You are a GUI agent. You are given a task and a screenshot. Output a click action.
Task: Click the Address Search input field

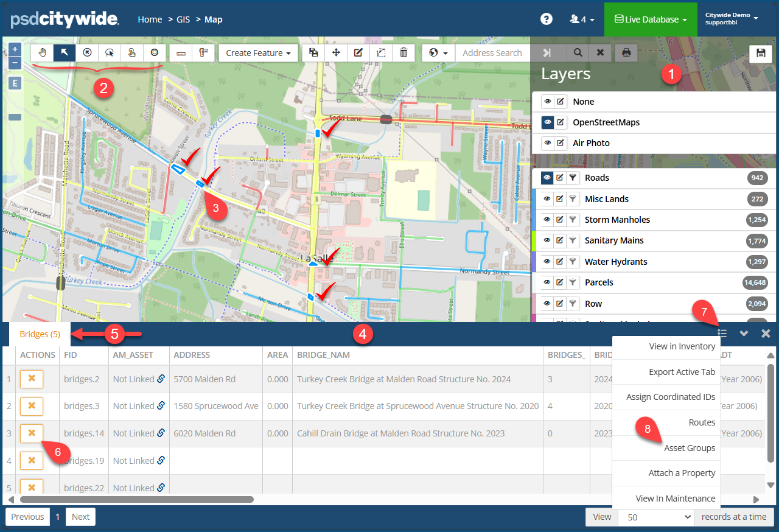pos(492,53)
